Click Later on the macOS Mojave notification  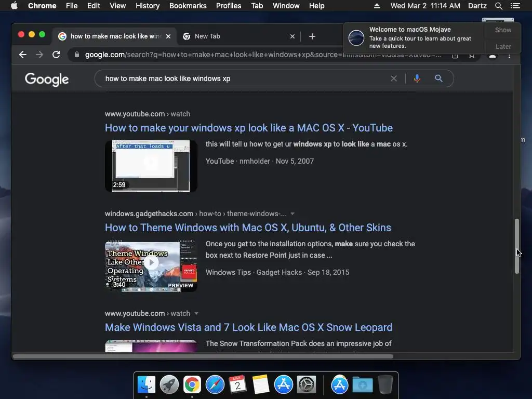coord(503,46)
